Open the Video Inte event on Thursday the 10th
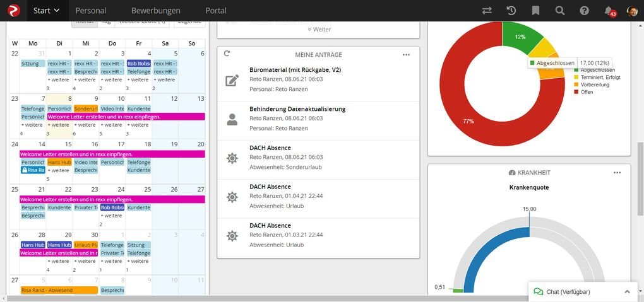Screen dimensions: 644x302 pyautogui.click(x=112, y=108)
